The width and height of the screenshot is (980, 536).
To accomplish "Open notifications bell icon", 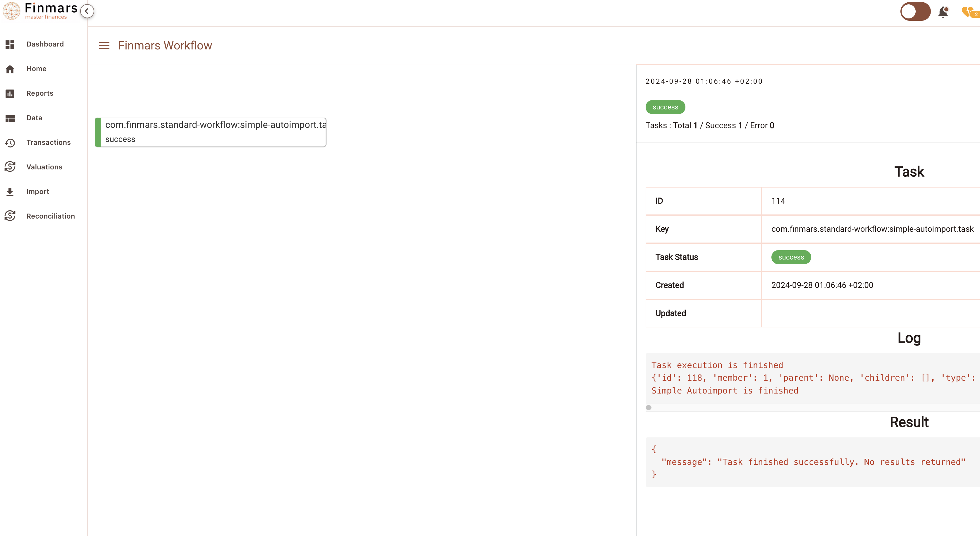I will [x=943, y=12].
